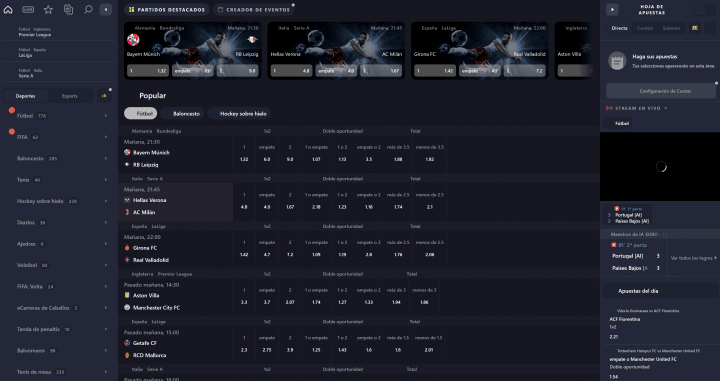Open the bet history documents icon
This screenshot has width=720, height=381.
pyautogui.click(x=68, y=9)
